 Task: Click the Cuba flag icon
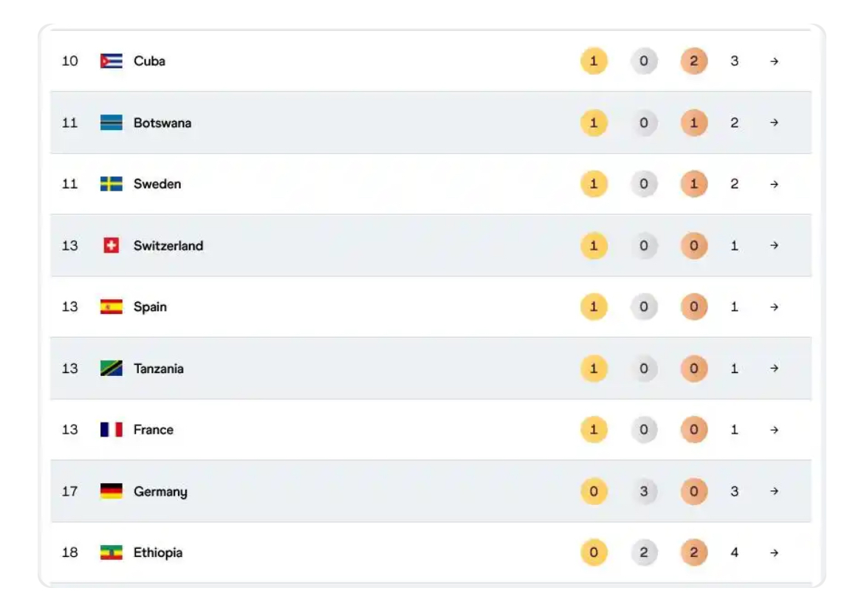tap(112, 61)
